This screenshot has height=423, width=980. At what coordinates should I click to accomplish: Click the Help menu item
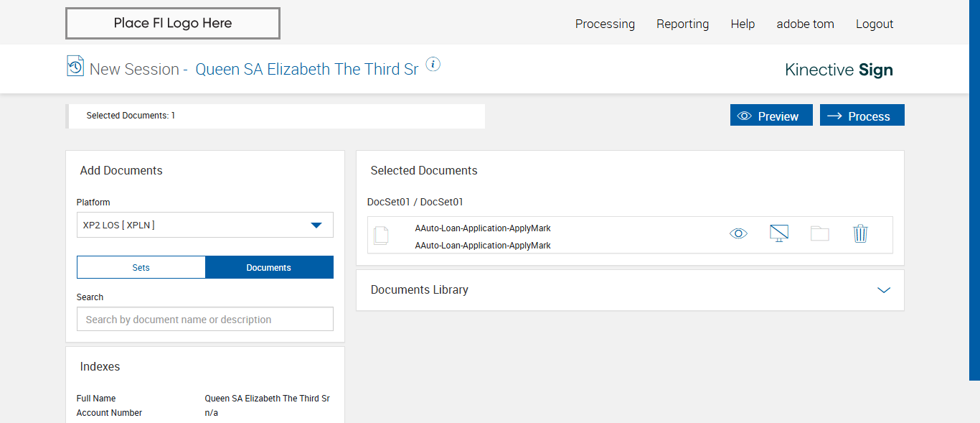[743, 24]
